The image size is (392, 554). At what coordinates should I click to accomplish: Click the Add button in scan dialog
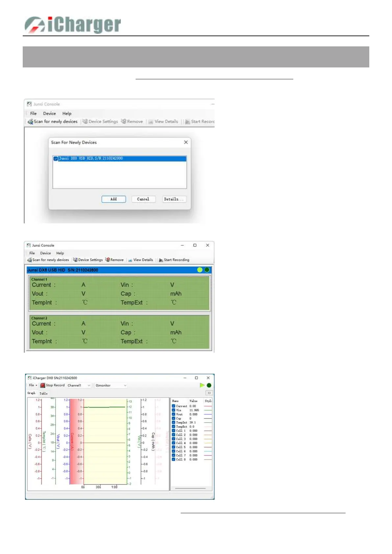[x=114, y=199]
